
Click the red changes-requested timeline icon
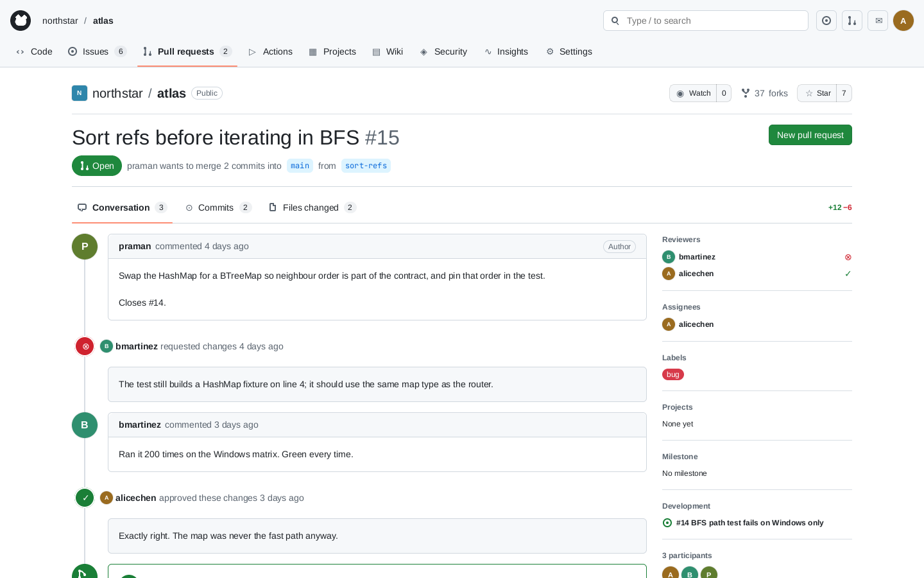coord(85,346)
